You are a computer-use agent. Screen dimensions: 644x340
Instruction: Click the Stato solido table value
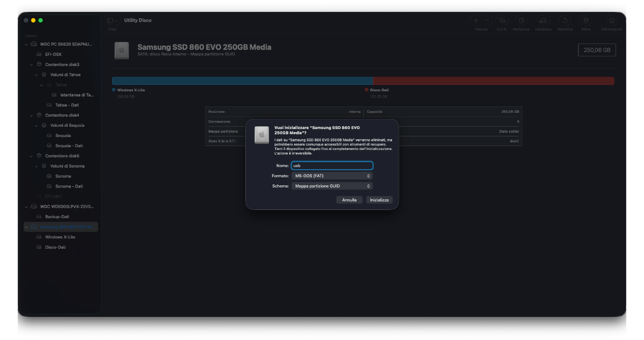click(x=509, y=132)
